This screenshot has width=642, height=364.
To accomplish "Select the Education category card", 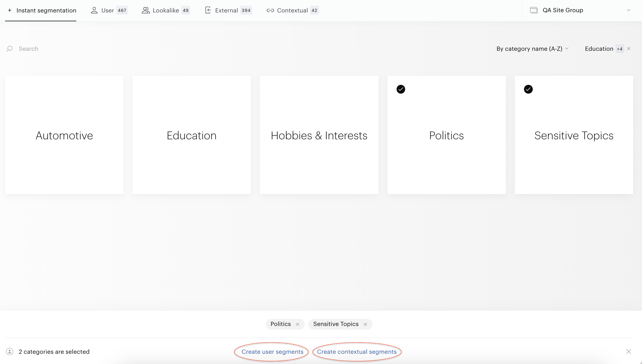I will tap(191, 135).
